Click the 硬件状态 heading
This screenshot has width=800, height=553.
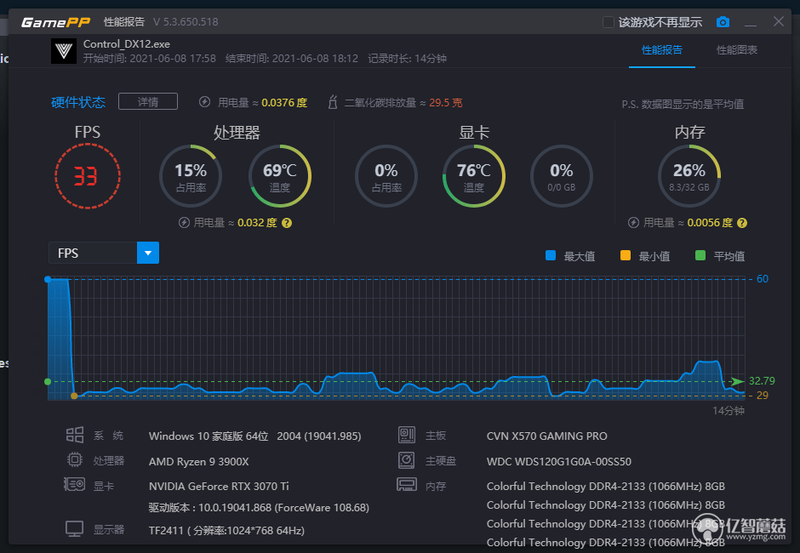78,102
